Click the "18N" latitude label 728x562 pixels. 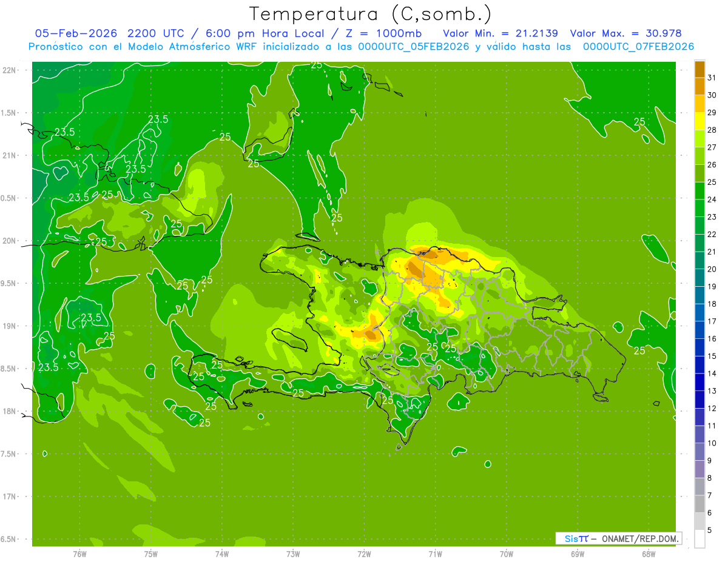(x=10, y=411)
